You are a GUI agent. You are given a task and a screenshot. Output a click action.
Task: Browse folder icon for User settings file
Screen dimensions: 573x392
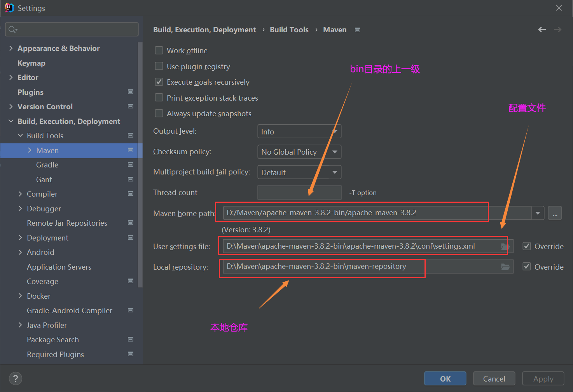(x=505, y=246)
